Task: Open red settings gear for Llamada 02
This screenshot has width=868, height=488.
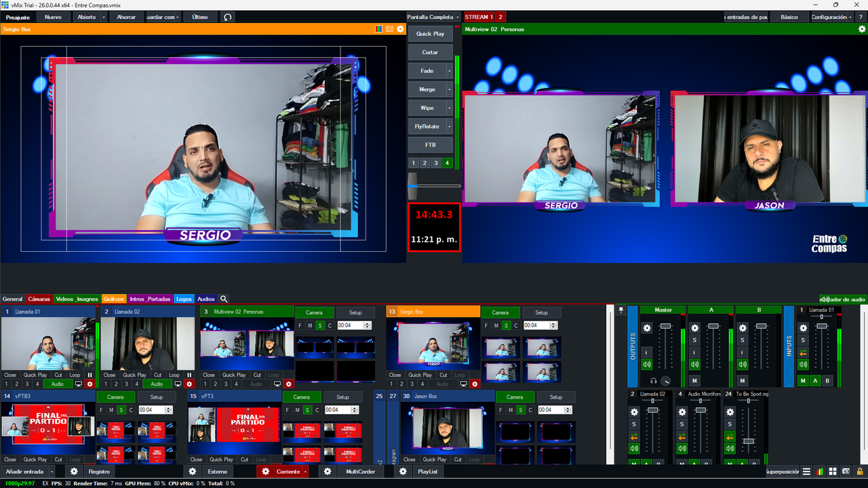Action: [189, 384]
